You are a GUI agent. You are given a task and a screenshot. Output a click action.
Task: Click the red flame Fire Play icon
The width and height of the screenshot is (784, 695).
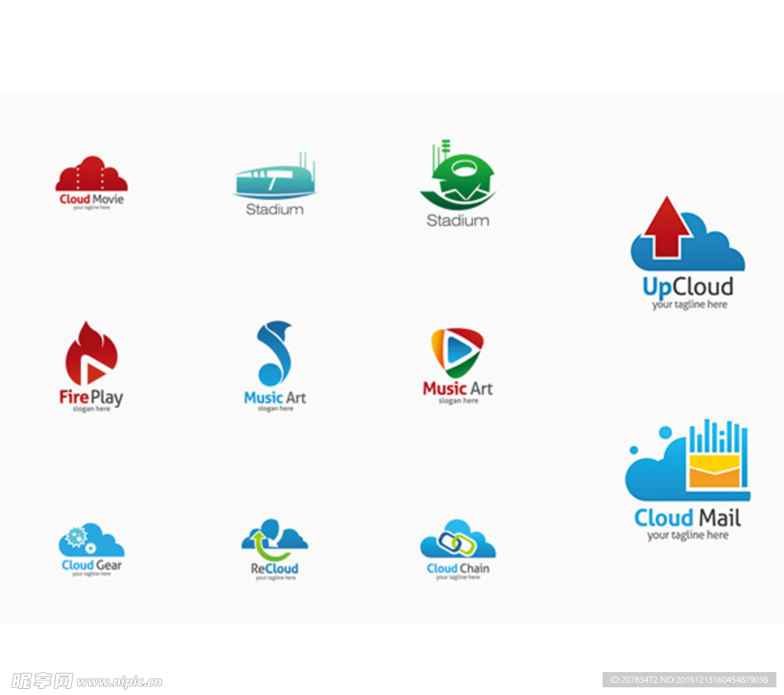[91, 354]
